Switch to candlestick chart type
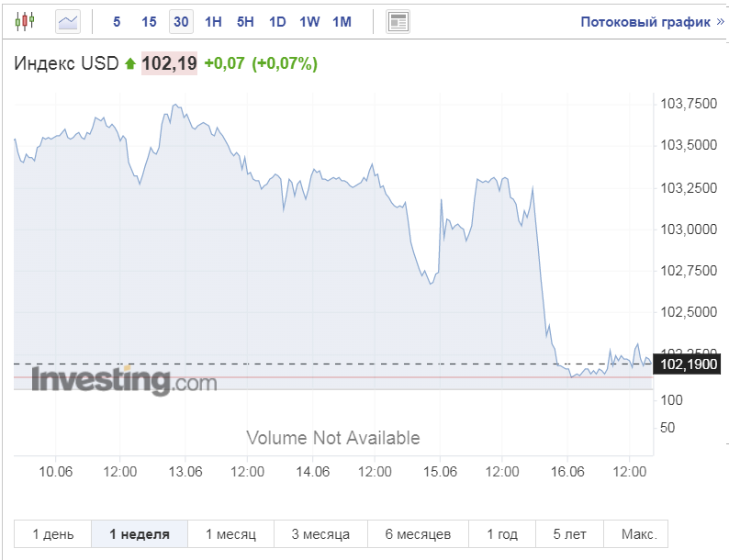The height and width of the screenshot is (560, 729). coord(26,21)
